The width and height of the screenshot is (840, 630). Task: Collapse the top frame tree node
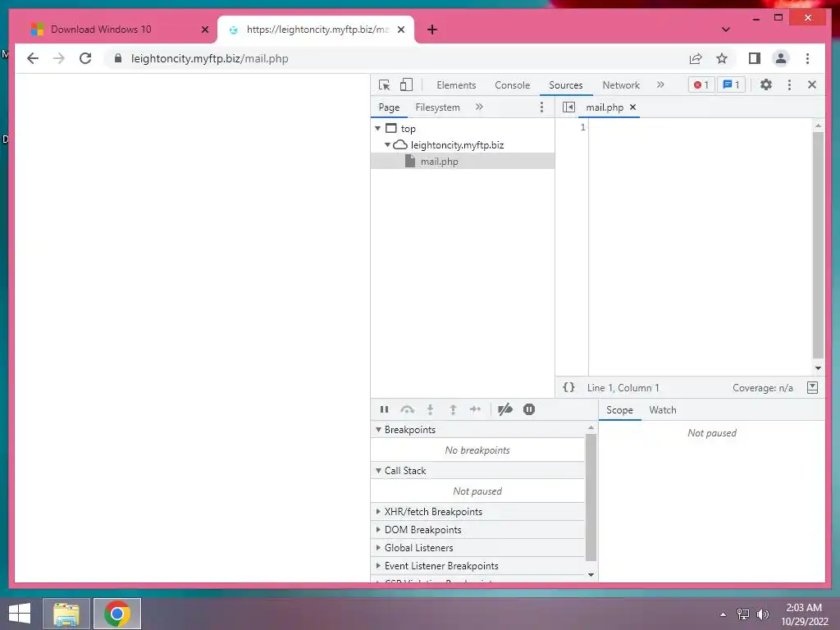click(377, 129)
